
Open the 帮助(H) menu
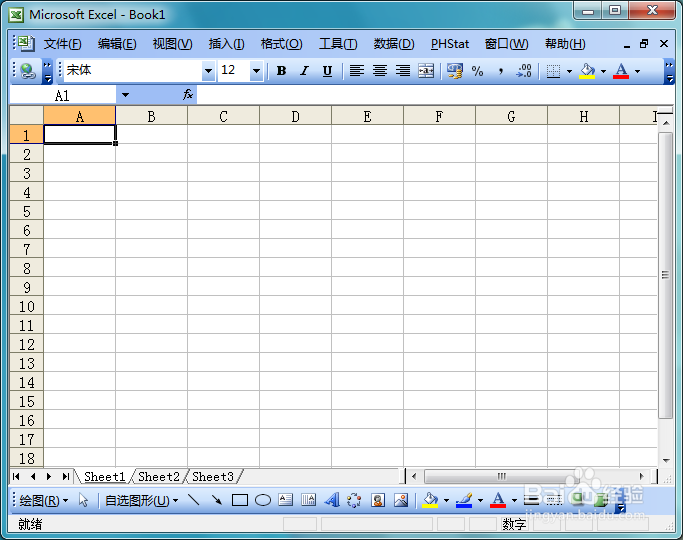coord(565,44)
